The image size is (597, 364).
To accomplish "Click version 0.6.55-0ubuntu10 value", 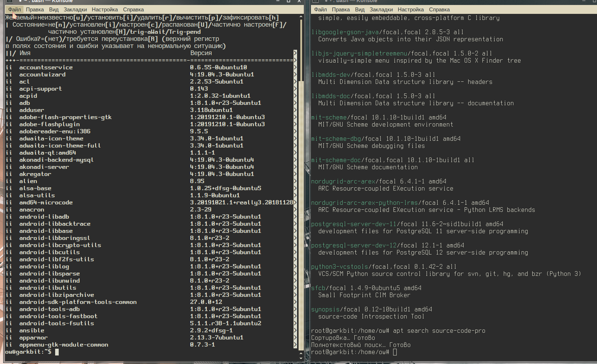I will click(218, 67).
